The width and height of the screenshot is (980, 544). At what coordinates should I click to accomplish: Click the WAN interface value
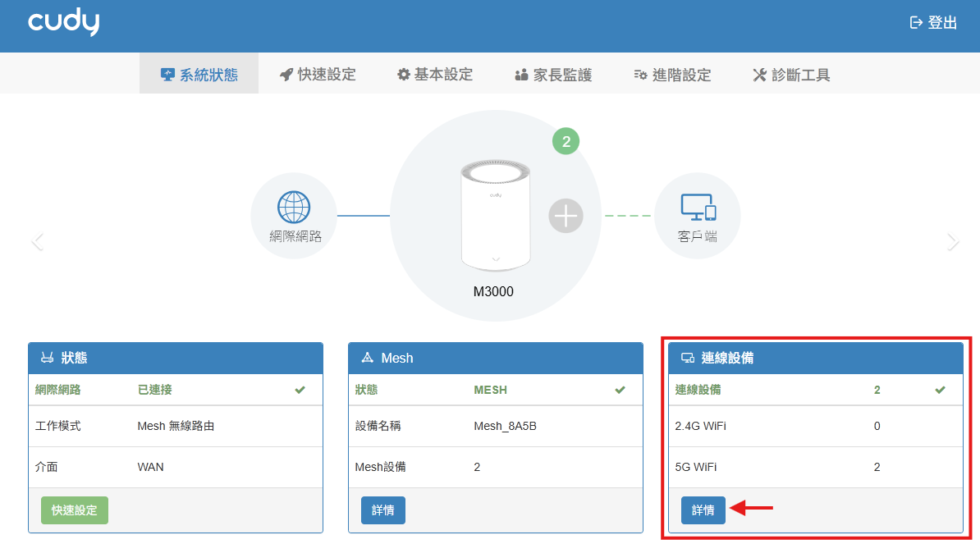coord(151,467)
